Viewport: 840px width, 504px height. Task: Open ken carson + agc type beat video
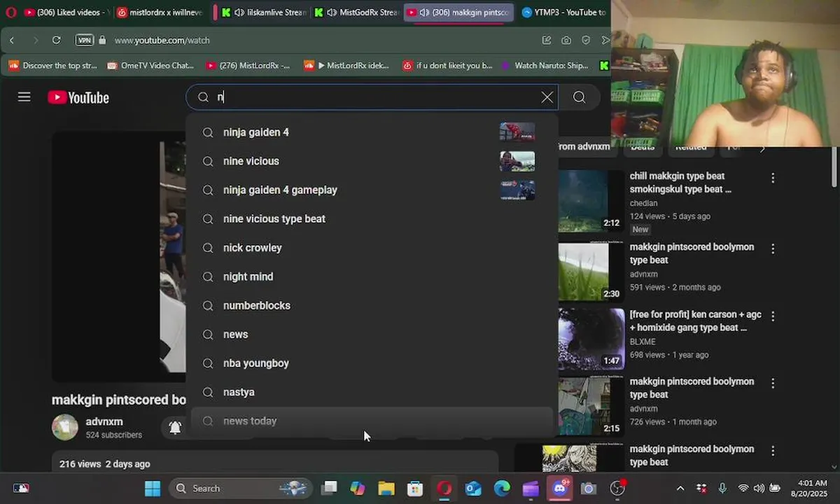click(x=696, y=321)
